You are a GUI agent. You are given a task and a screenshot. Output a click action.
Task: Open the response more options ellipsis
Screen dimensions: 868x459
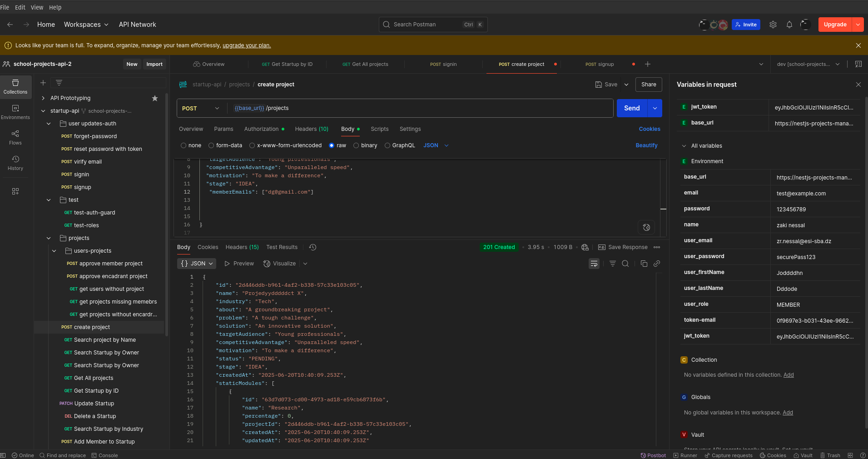tap(657, 247)
